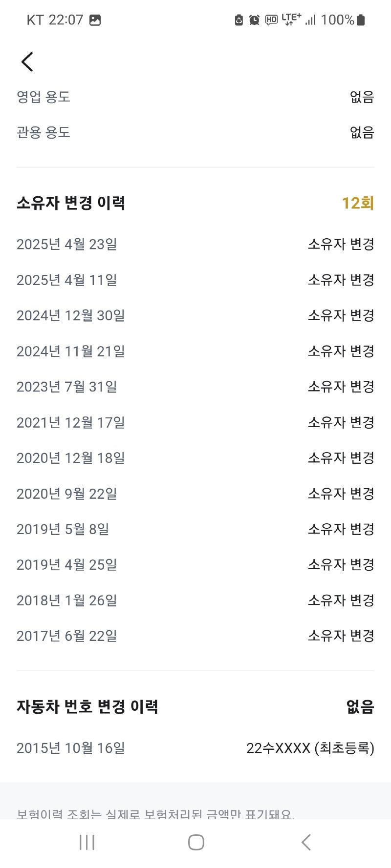Tap the 2017년 6월 22일 row
Screen dimensions: 391x868
tap(195, 636)
